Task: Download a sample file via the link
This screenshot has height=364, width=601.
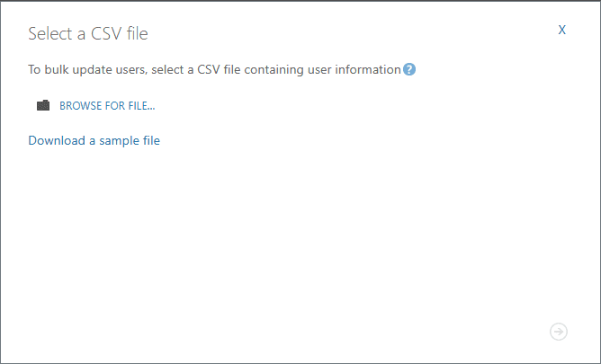Action: 94,140
